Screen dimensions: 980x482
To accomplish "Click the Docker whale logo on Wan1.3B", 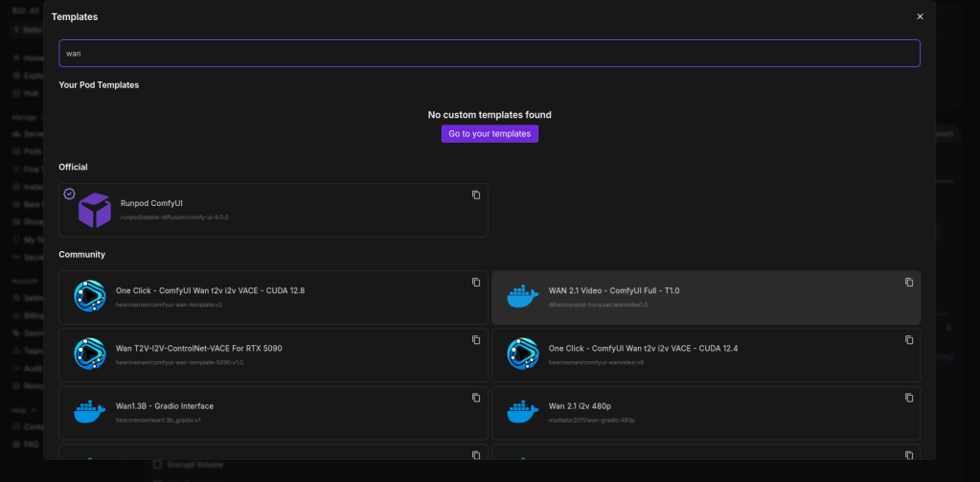I will click(89, 412).
